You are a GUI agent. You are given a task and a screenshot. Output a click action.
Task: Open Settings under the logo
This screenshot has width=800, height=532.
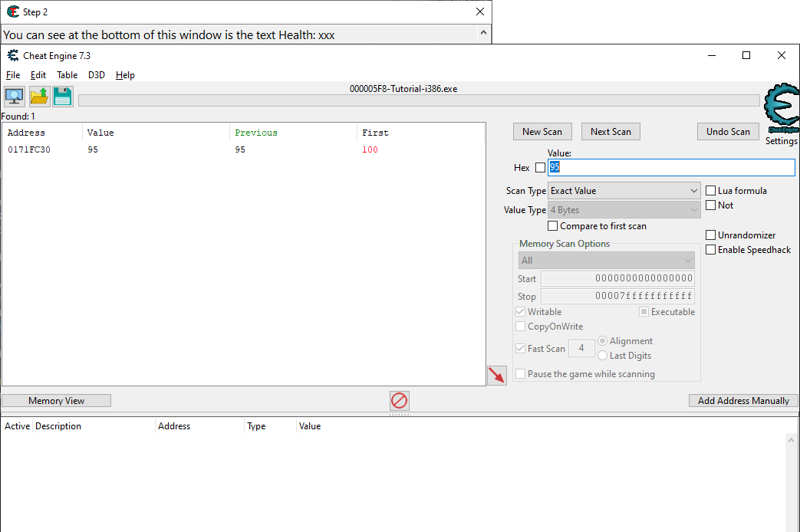(781, 141)
